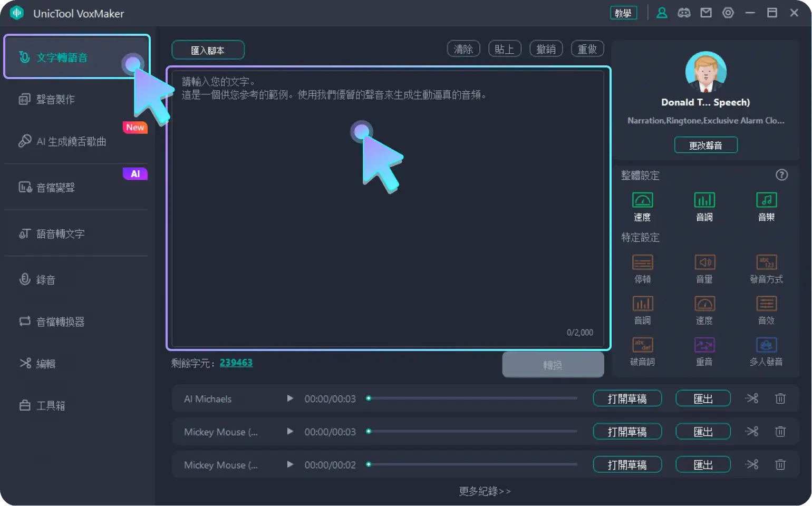
Task: Open overall 速度 speed setting icon
Action: [x=642, y=200]
